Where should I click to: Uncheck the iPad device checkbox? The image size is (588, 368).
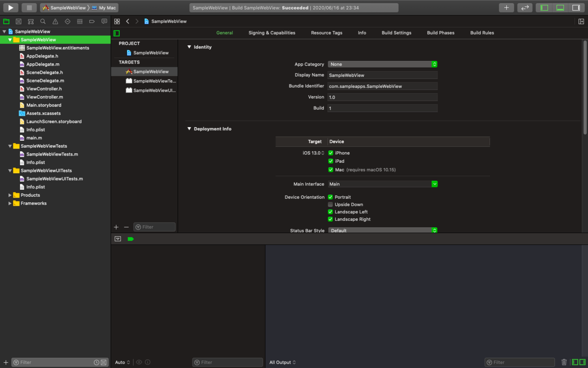point(331,161)
